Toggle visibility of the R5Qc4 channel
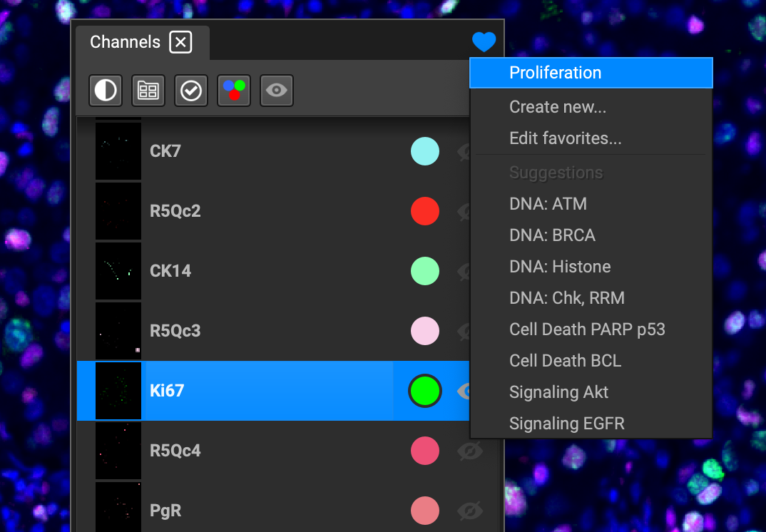 pyautogui.click(x=470, y=451)
